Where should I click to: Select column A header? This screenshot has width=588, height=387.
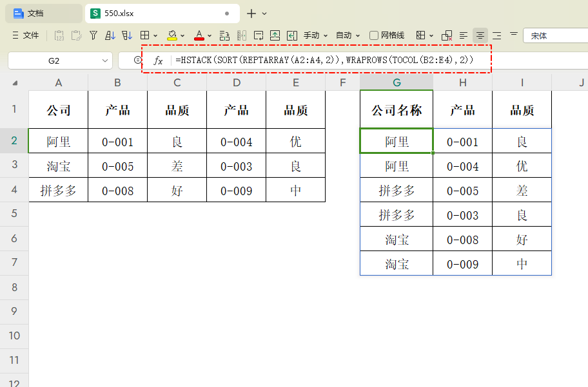click(x=59, y=82)
